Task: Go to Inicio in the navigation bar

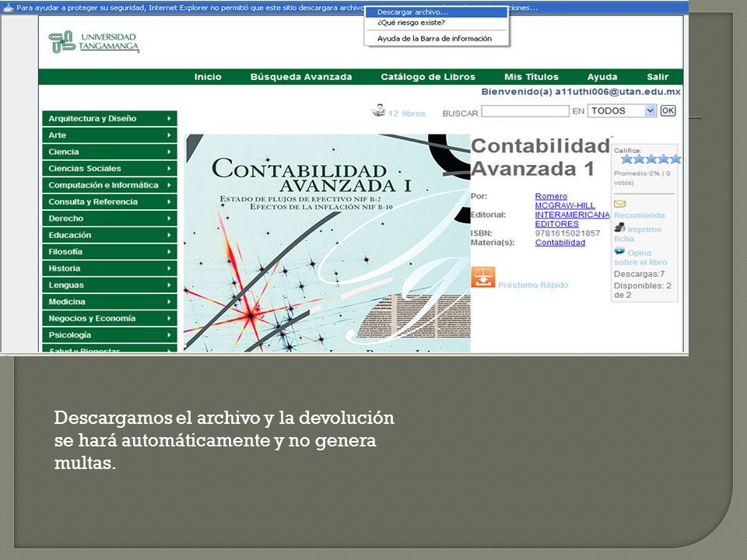Action: point(208,77)
